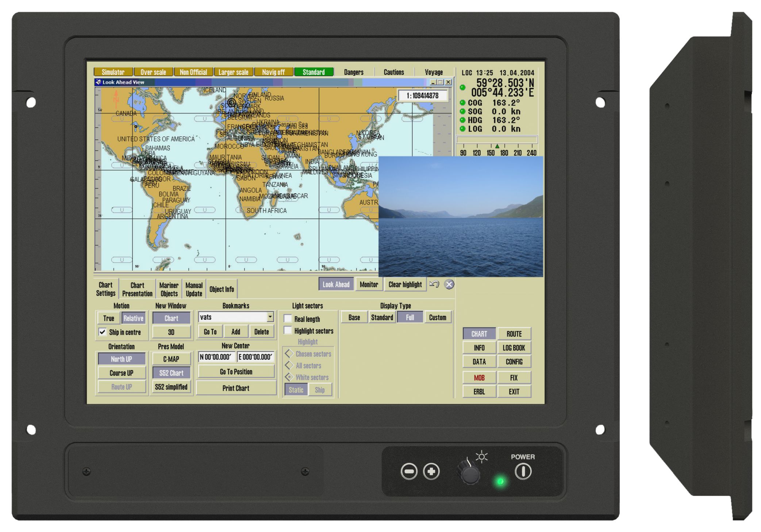The height and width of the screenshot is (532, 761).
Task: Switch to the Chart Presentation tab
Action: pos(137,289)
